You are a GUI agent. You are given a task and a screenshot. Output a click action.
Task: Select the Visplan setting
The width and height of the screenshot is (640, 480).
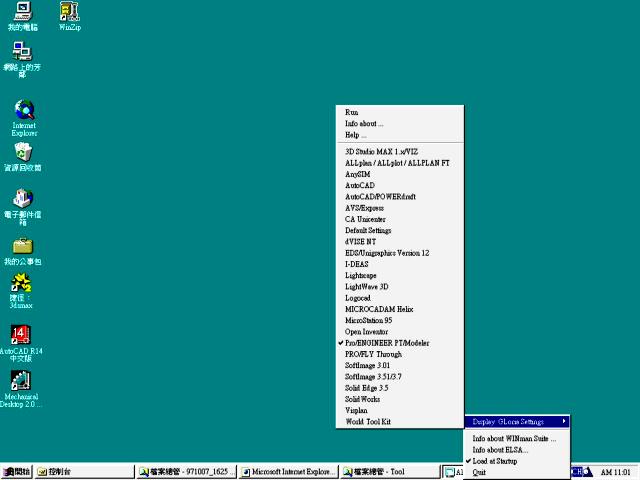click(x=400, y=411)
